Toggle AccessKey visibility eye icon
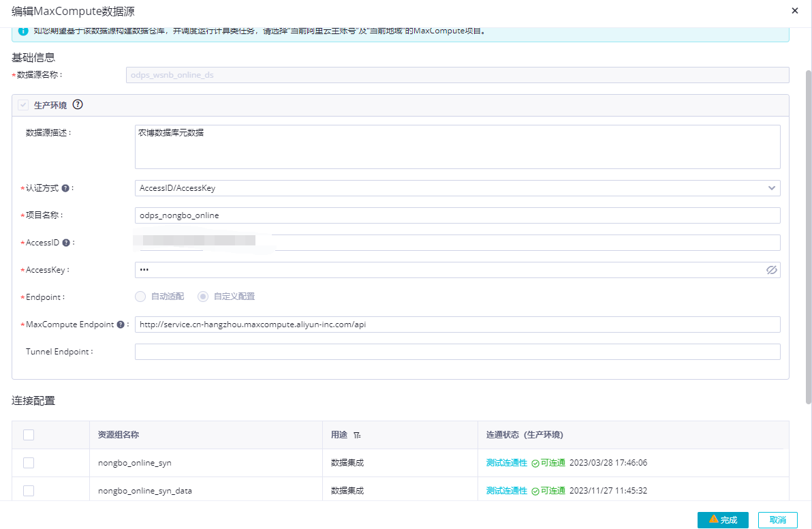 click(x=772, y=270)
